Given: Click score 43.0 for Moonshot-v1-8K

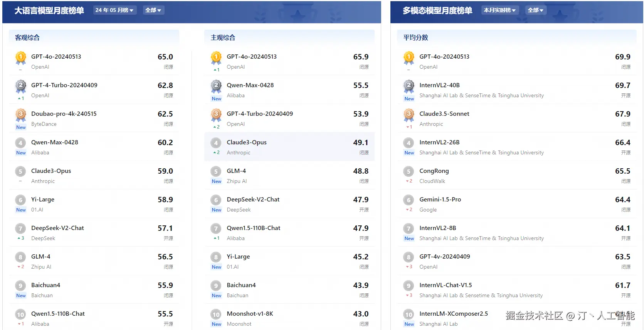Looking at the screenshot, I should [x=361, y=314].
